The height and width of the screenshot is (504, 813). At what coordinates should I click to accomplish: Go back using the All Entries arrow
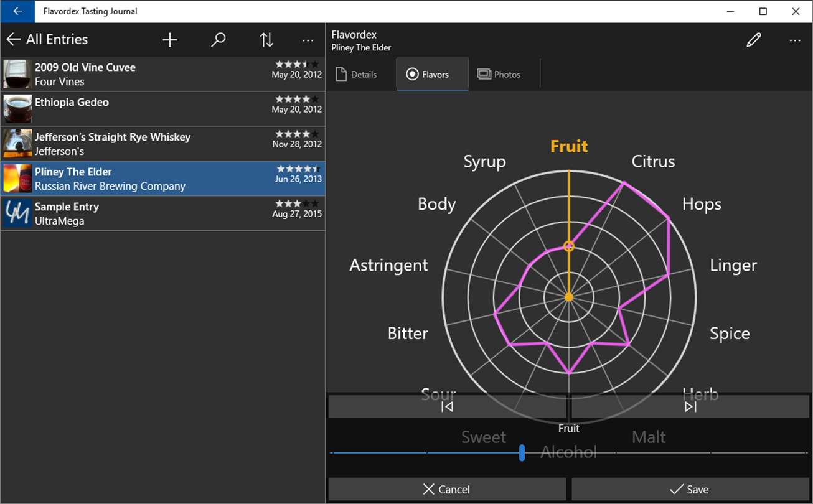[13, 40]
